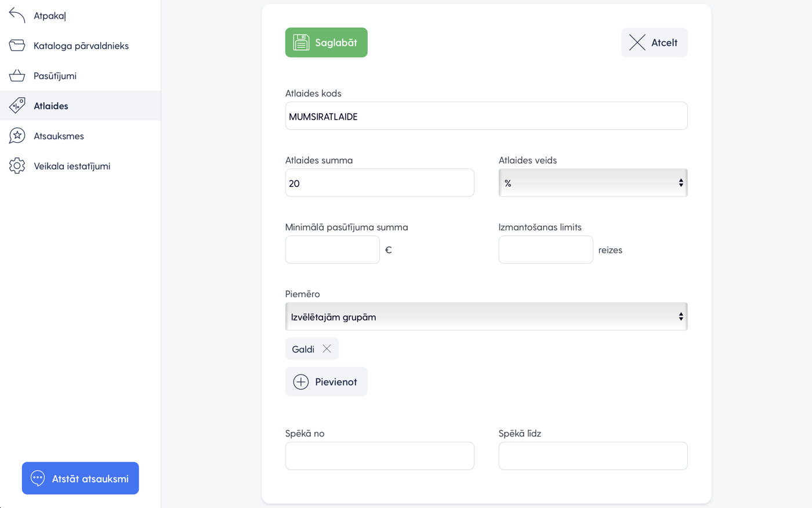Screen dimensions: 812x508
Task: Click the discount tag icon for Atlaides
Action: (17, 105)
